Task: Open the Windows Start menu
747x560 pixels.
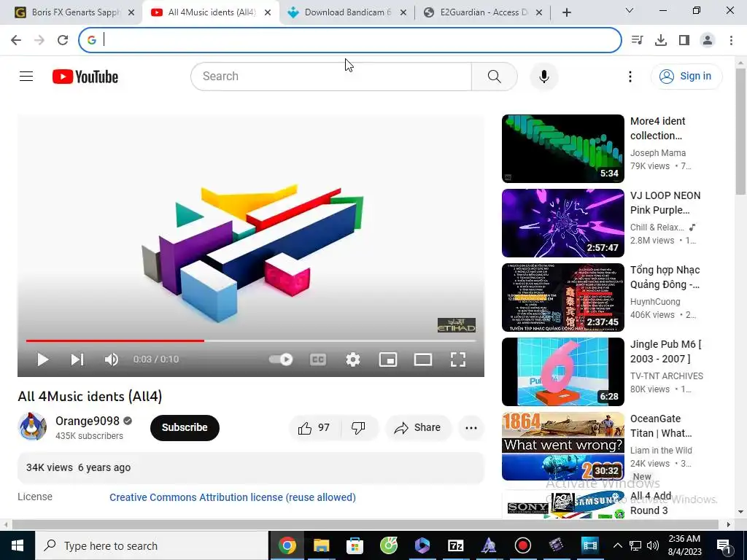Action: coord(18,545)
